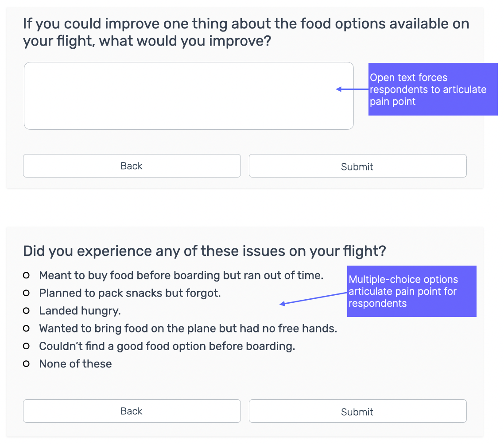Pick the 'had no free hands' radio option

(26, 328)
